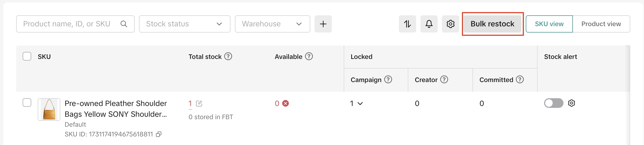Click the sort arrows icon
Image resolution: width=644 pixels, height=145 pixels.
pos(407,24)
